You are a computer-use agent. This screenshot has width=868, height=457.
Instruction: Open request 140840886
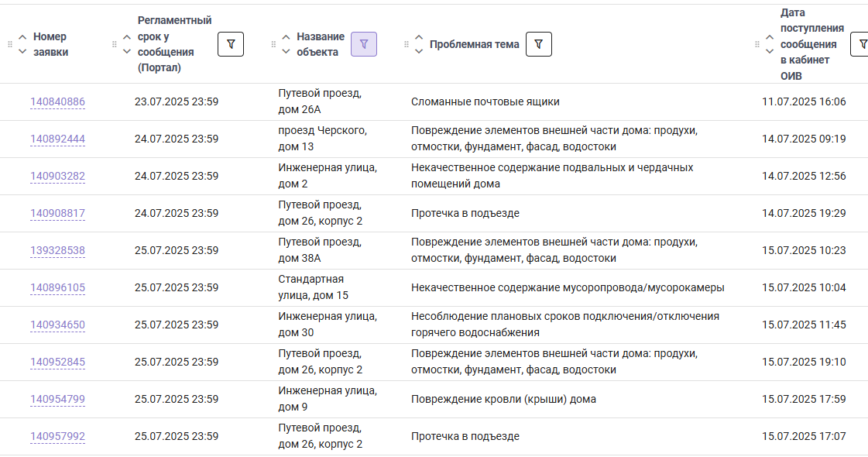coord(57,102)
